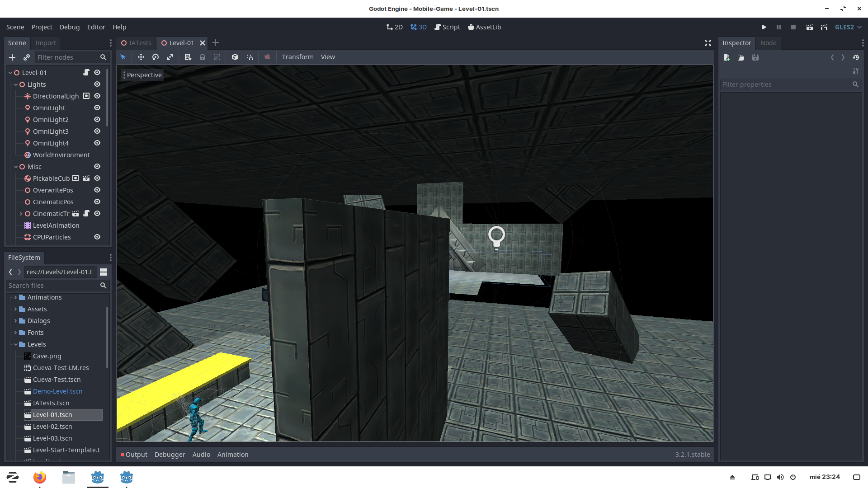The width and height of the screenshot is (868, 488).
Task: Open the preview camera icon in the toolbar
Action: pyautogui.click(x=267, y=57)
